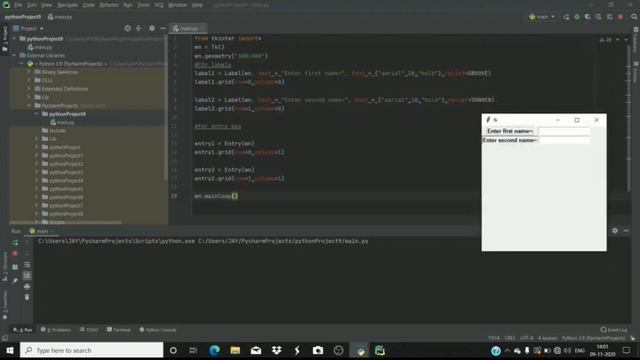
Task: Click the Print icon in Run panel
Action: point(27,287)
